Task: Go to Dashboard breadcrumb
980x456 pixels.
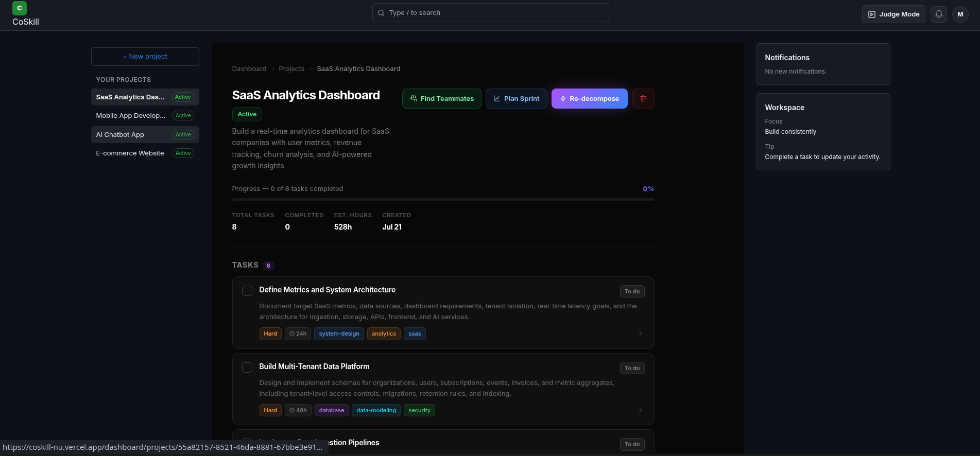Action: [249, 69]
